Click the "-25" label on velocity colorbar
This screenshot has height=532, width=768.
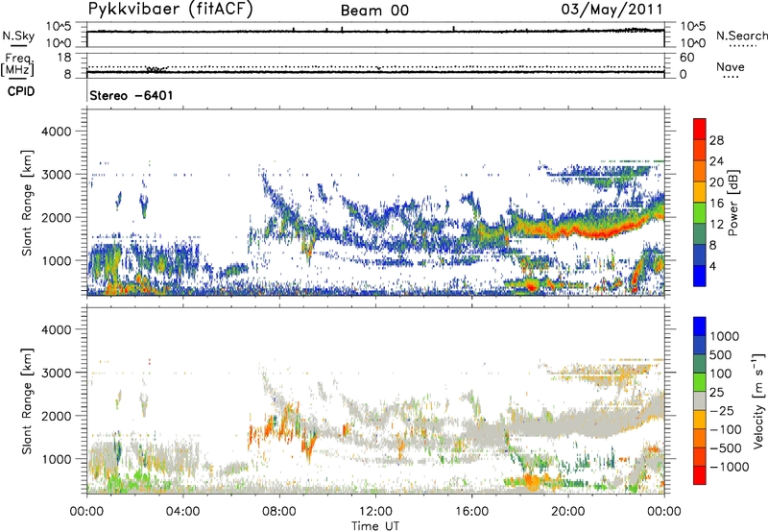(x=722, y=411)
